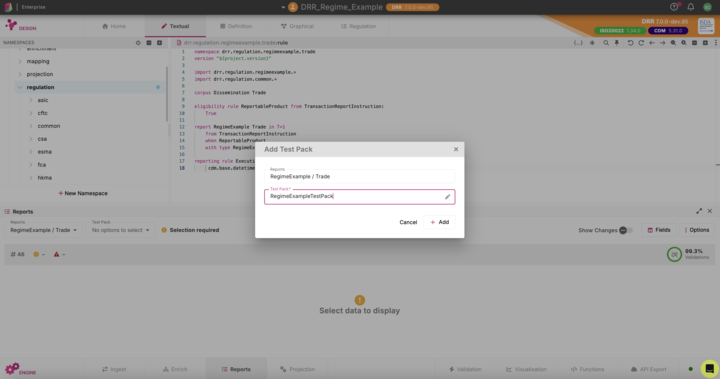720x379 pixels.
Task: Expand the common namespace
Action: (31, 126)
